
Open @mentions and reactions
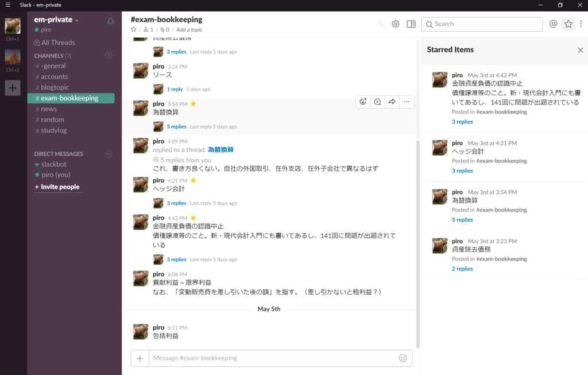(x=552, y=24)
